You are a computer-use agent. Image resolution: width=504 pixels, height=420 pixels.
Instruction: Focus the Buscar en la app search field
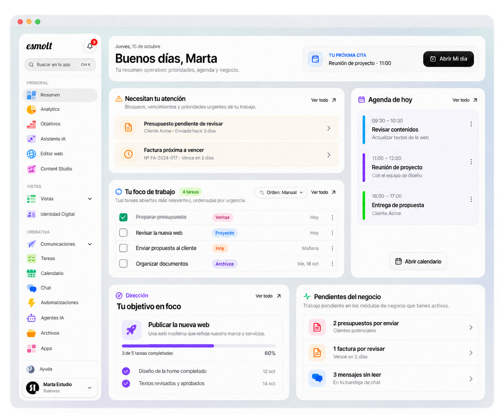60,65
